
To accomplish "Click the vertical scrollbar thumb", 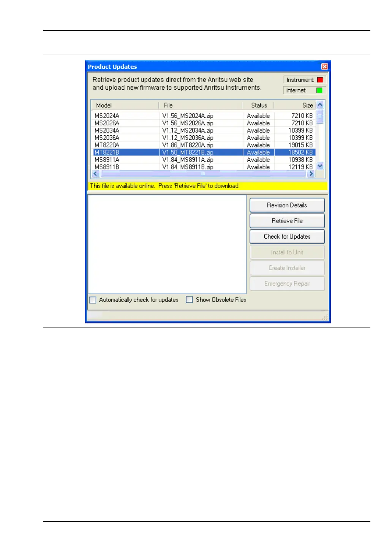I will pos(320,116).
